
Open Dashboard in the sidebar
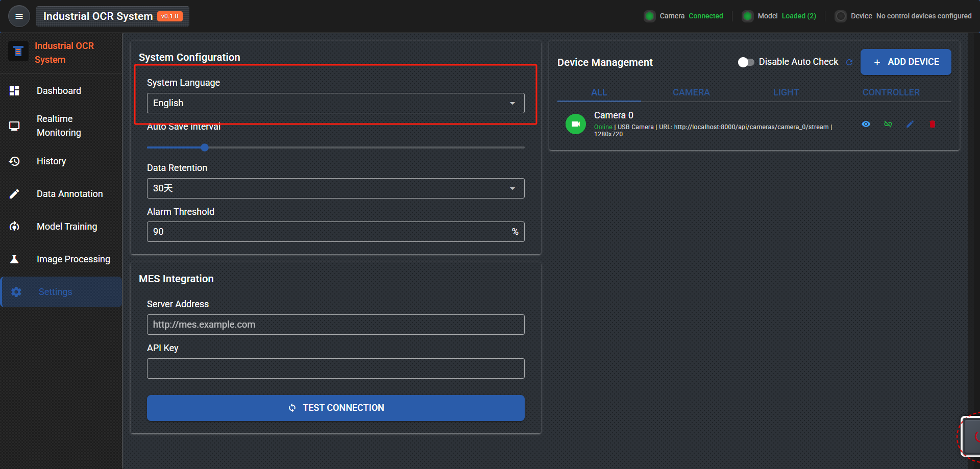pos(61,91)
